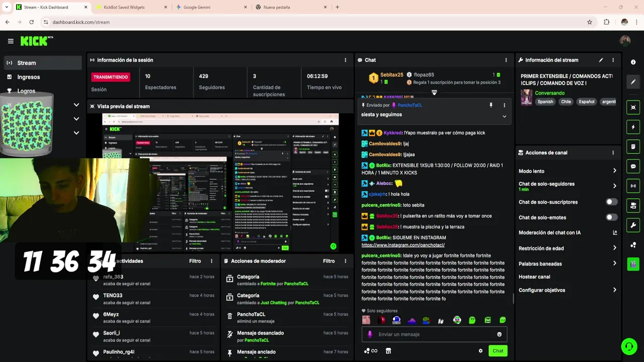Expand the pinned message chevron
Viewport: 644px width, 362px height.
(x=504, y=116)
